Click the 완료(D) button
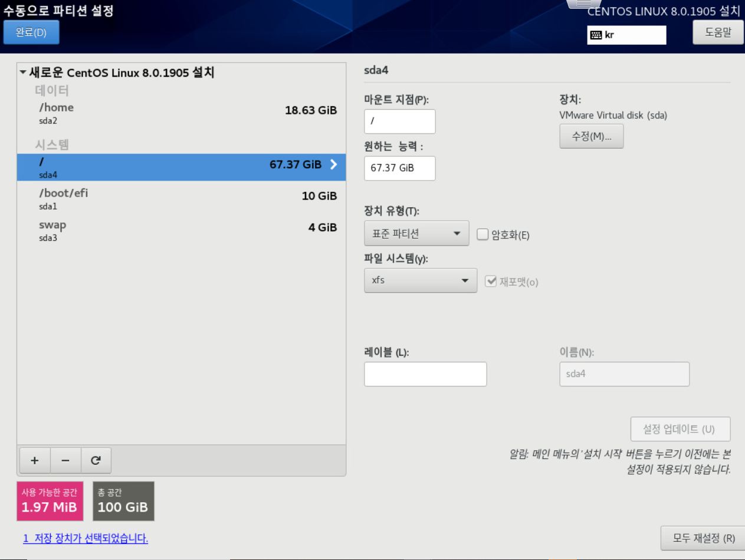This screenshot has height=560, width=745. [31, 32]
